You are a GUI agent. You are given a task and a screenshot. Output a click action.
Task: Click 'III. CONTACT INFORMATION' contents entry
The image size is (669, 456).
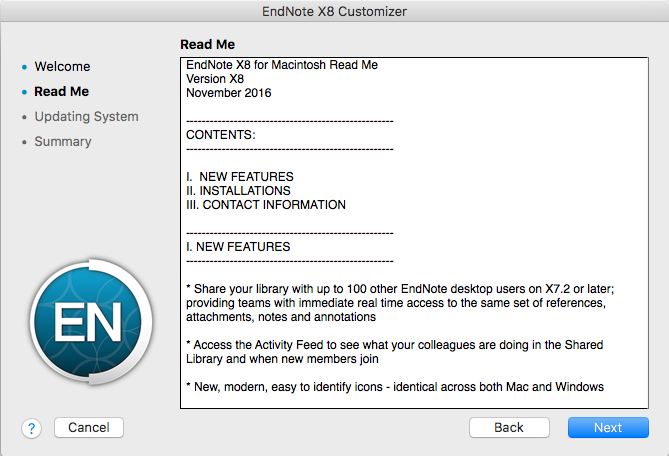tap(266, 205)
